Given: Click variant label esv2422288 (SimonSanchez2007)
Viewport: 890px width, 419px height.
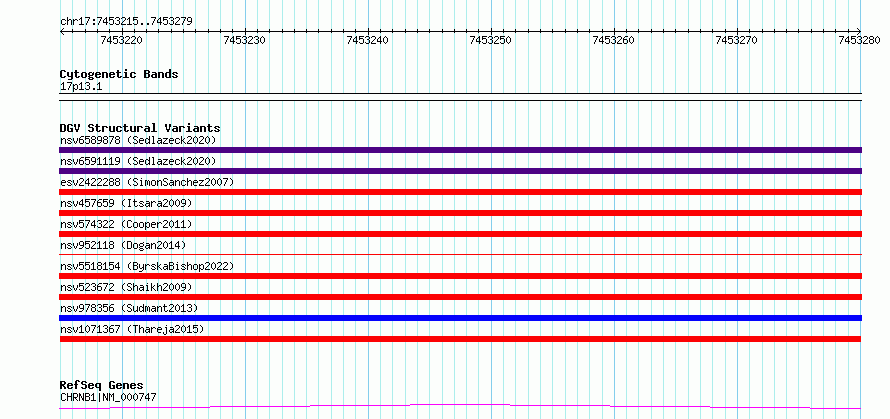Looking at the screenshot, I should [147, 182].
